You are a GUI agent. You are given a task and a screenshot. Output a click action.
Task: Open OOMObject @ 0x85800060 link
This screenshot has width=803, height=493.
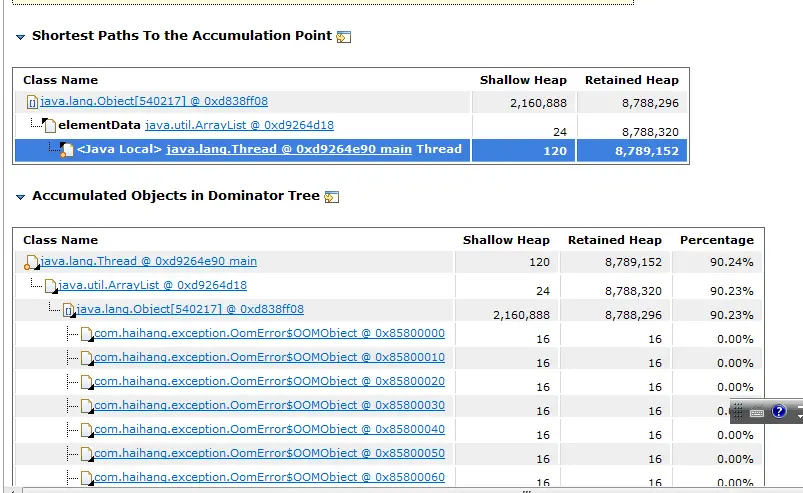(269, 477)
